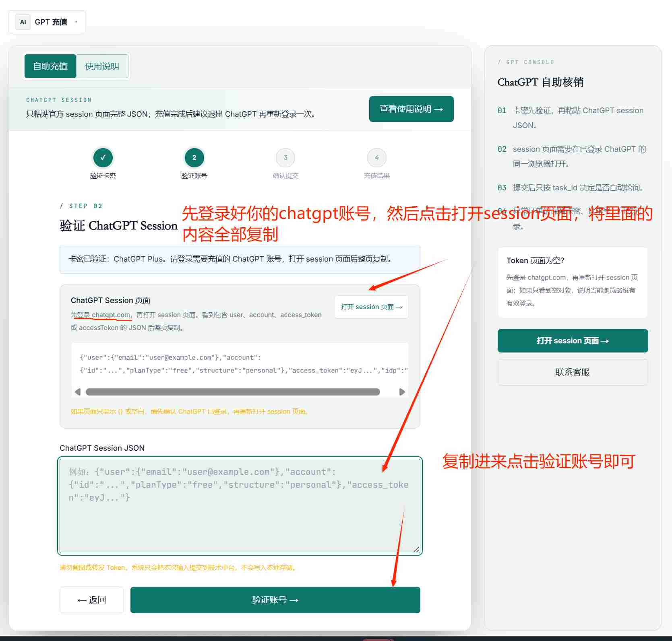This screenshot has height=641, width=672.
Task: Click the STEP 02 label
Action: (x=81, y=206)
